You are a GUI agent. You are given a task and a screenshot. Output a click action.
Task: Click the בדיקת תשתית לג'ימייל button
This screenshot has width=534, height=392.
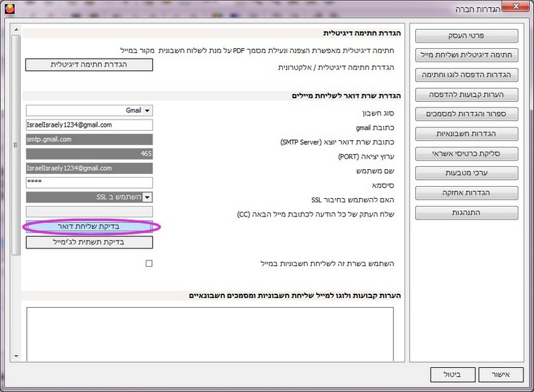point(89,242)
